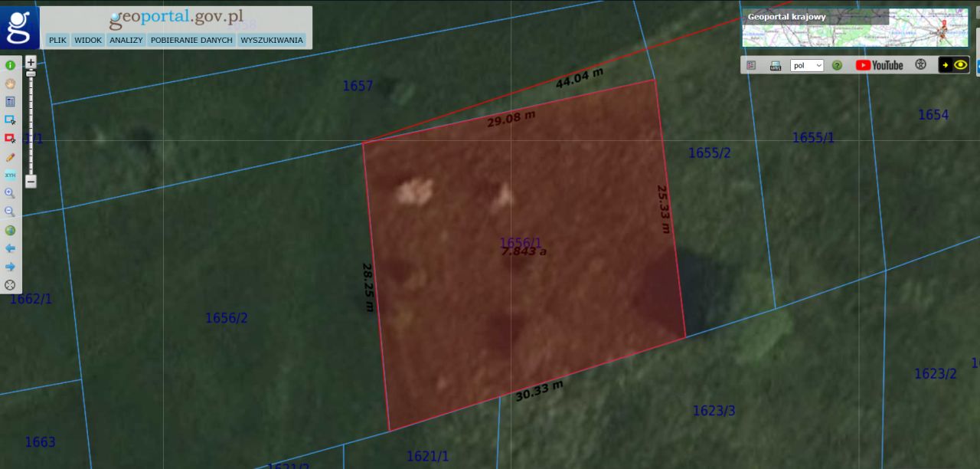Image resolution: width=980 pixels, height=469 pixels.
Task: Click the green info identify tool
Action: tap(10, 65)
